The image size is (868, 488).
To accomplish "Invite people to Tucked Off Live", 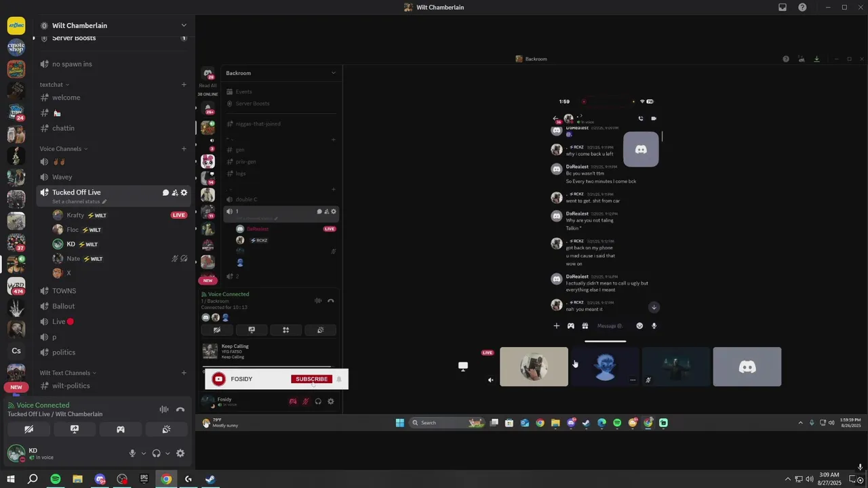I will tap(174, 192).
